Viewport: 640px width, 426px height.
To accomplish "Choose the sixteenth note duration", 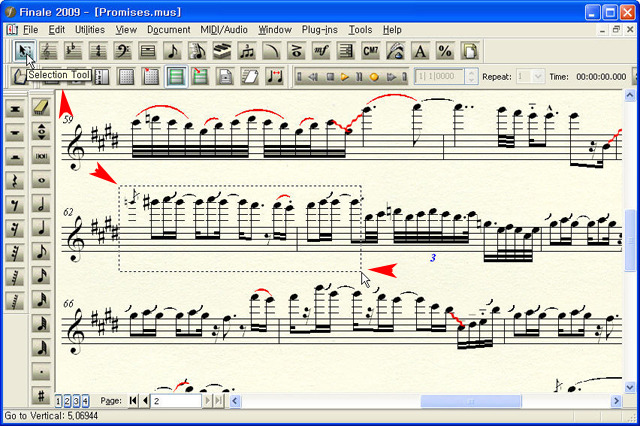I will (x=41, y=276).
